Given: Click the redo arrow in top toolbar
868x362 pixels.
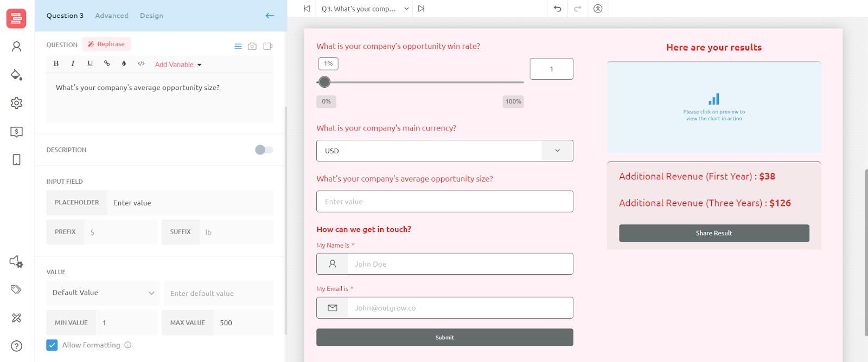Looking at the screenshot, I should point(577,9).
